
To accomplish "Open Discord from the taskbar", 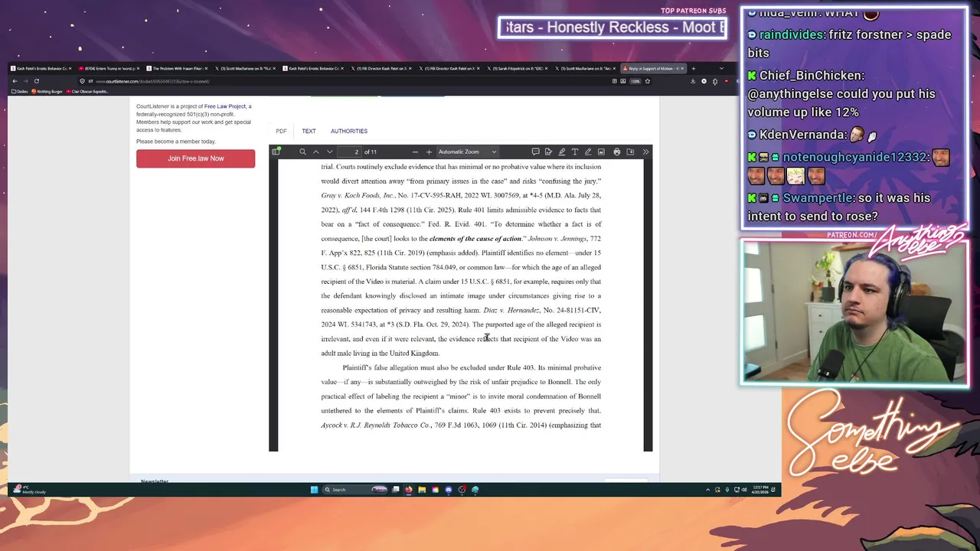I will click(x=449, y=489).
